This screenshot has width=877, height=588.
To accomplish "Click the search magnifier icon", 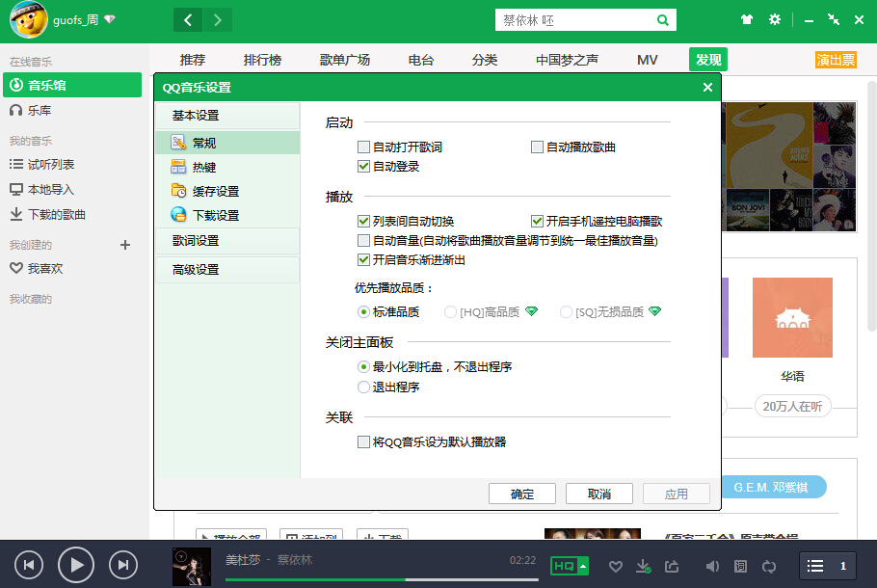I will (663, 20).
